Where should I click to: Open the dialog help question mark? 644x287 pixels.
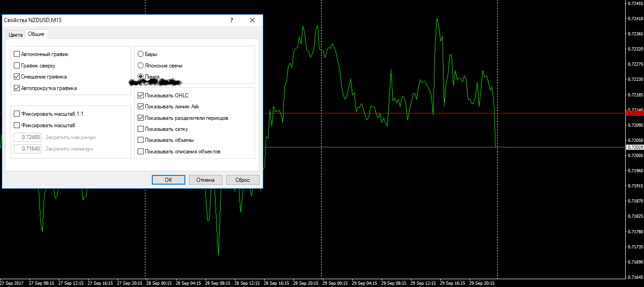tap(232, 20)
